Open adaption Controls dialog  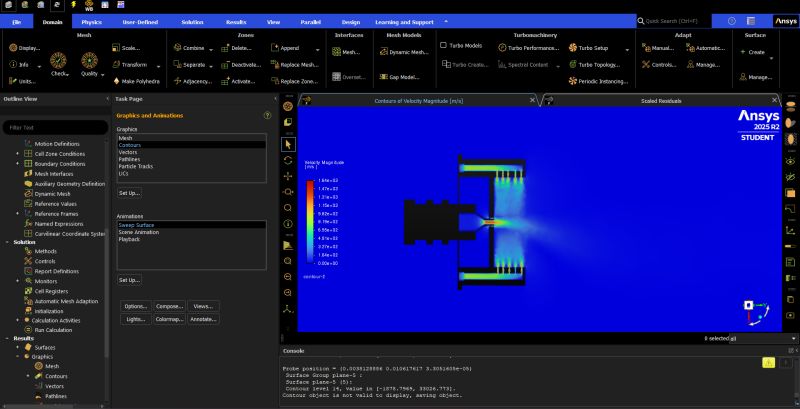tap(659, 65)
